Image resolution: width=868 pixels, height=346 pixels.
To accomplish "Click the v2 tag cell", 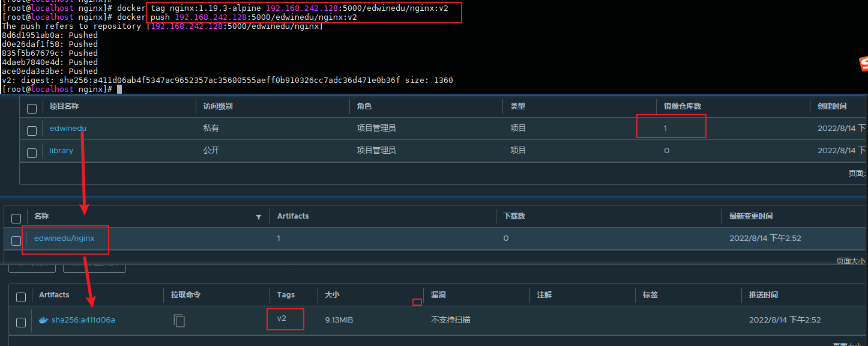I will 282,318.
